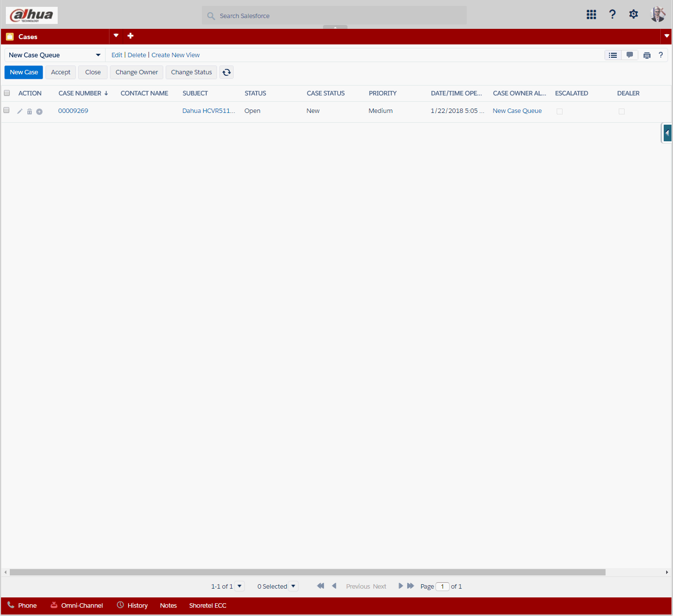Click the Search Salesforce field

tap(334, 16)
